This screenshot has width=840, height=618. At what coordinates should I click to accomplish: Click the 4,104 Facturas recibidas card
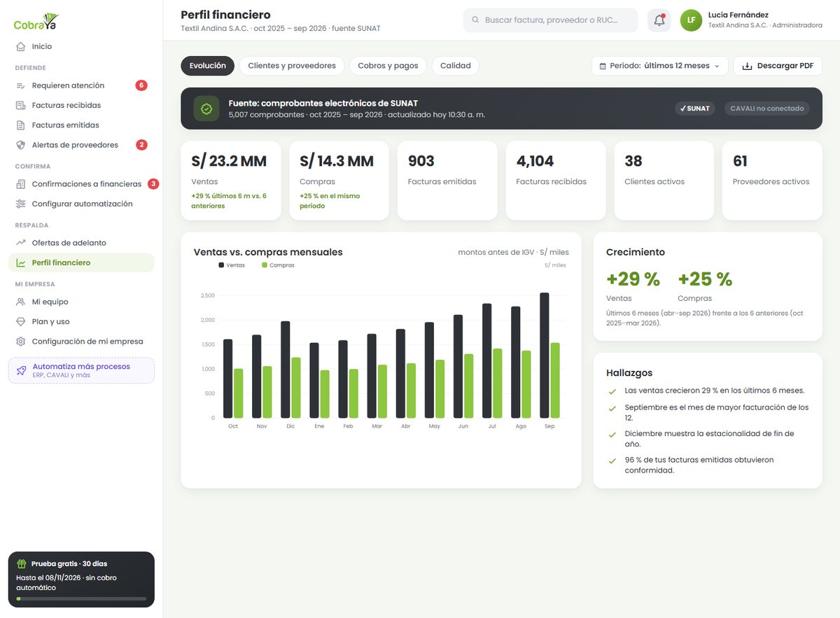tap(556, 181)
